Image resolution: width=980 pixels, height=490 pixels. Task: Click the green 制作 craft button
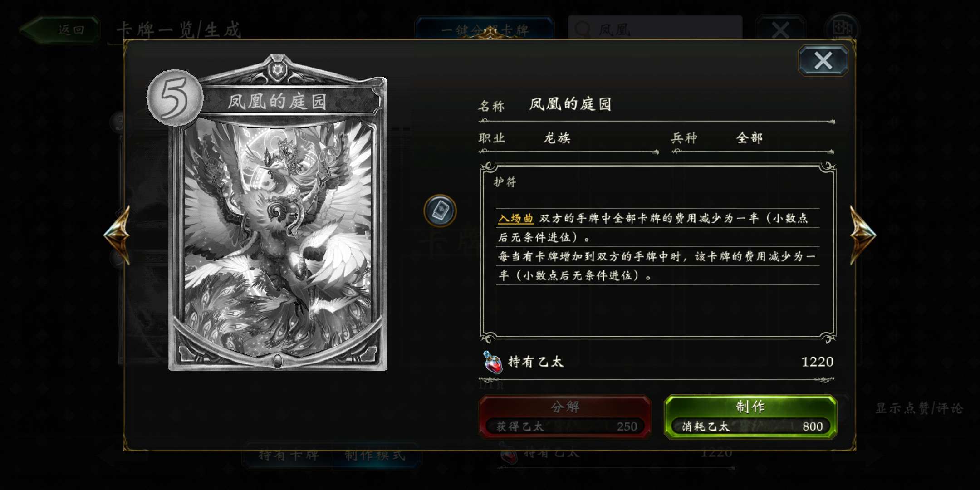click(x=750, y=416)
